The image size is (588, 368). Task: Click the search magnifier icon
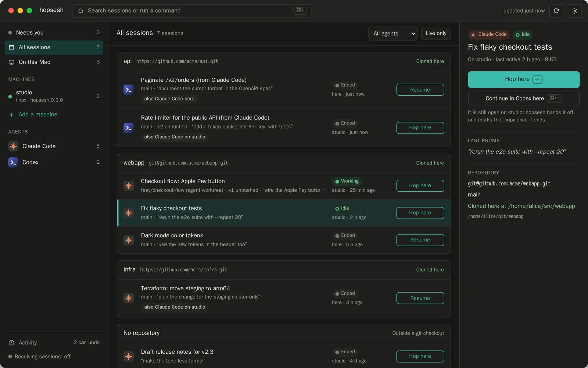(x=81, y=11)
